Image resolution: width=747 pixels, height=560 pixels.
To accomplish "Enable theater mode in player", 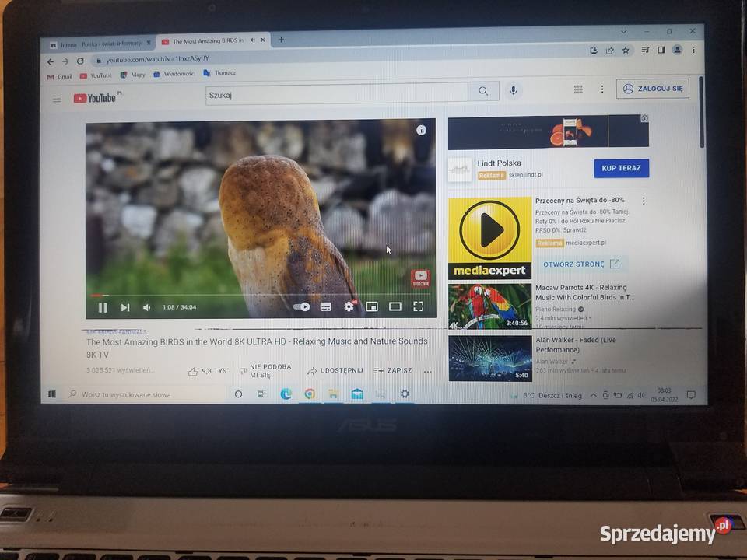I will tap(395, 306).
